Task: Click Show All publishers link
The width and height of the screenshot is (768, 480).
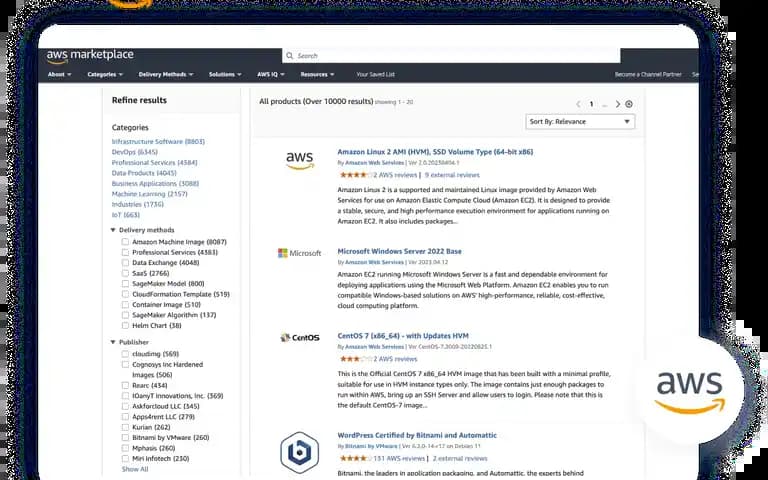Action: pos(135,469)
